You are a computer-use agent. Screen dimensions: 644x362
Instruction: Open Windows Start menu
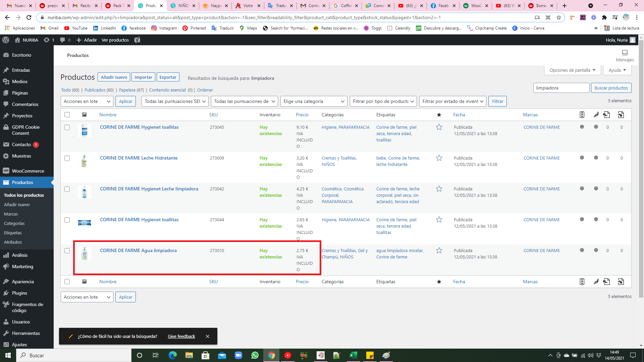pos(8,355)
